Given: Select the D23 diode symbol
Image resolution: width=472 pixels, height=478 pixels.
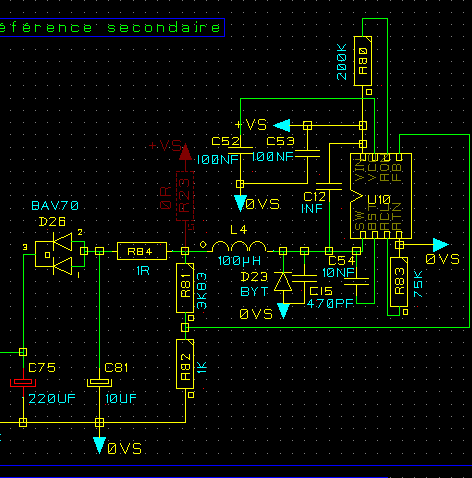Looking at the screenshot, I should tap(283, 282).
